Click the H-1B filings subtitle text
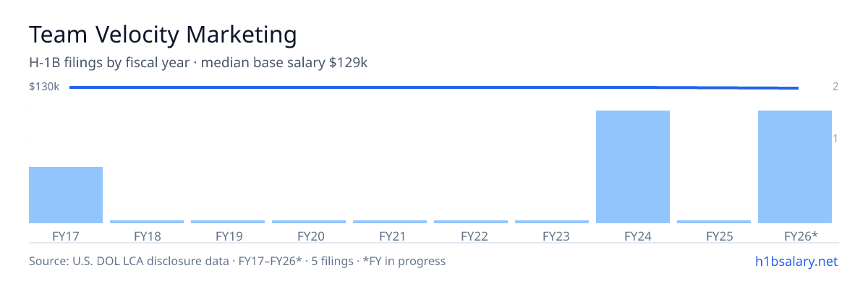Image resolution: width=868 pixels, height=289 pixels. (x=199, y=63)
